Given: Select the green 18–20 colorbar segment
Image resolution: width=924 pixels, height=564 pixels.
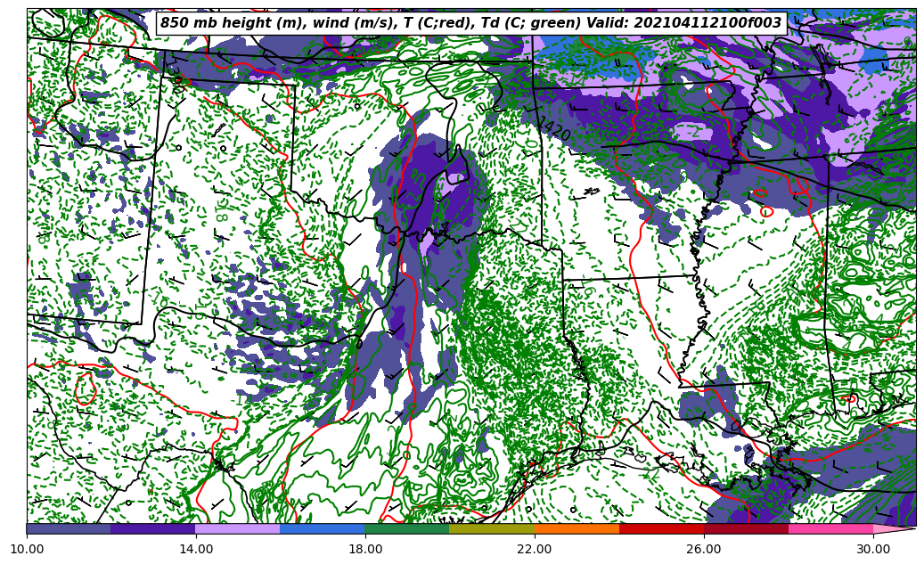Looking at the screenshot, I should pos(407,528).
